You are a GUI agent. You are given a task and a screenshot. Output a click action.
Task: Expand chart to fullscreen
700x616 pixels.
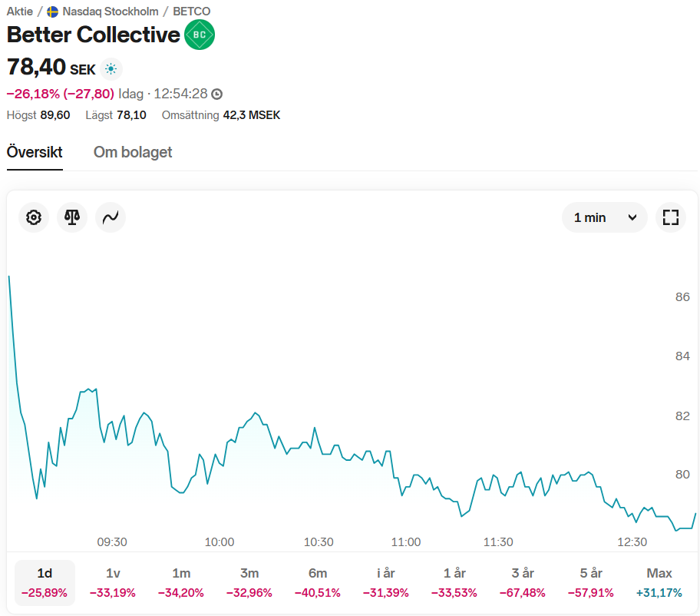tap(671, 217)
